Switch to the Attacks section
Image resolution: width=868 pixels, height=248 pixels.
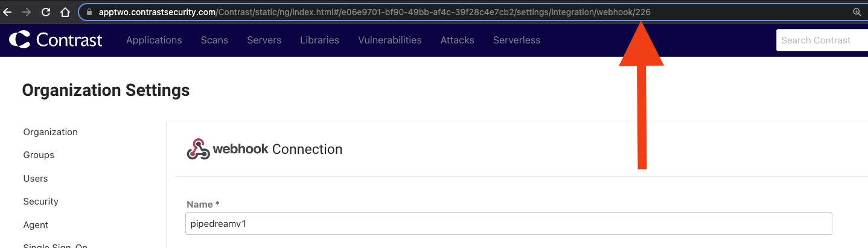click(457, 40)
